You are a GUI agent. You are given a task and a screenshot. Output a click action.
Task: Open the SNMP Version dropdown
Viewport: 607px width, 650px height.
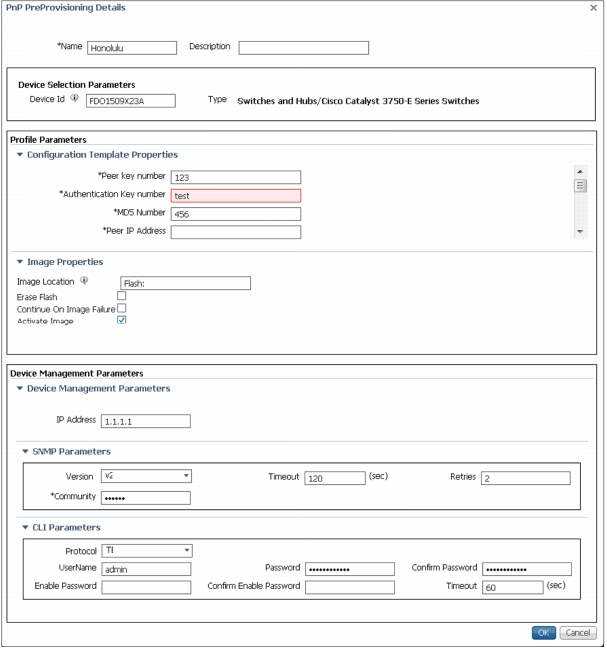point(146,476)
